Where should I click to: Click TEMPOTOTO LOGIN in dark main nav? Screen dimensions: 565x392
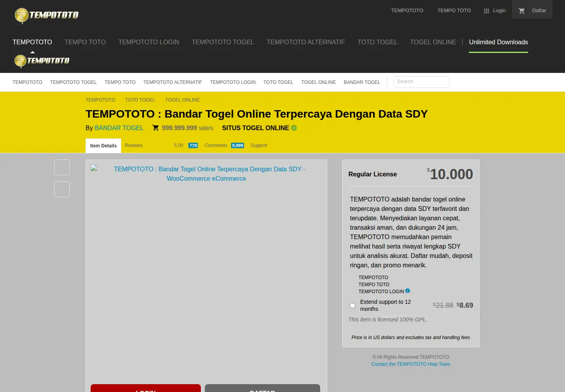tap(149, 42)
